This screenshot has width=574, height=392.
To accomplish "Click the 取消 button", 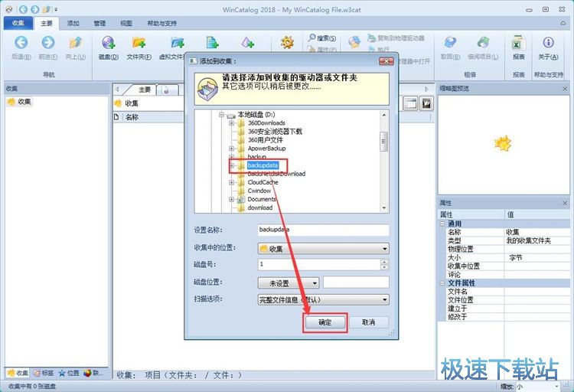I will click(368, 322).
